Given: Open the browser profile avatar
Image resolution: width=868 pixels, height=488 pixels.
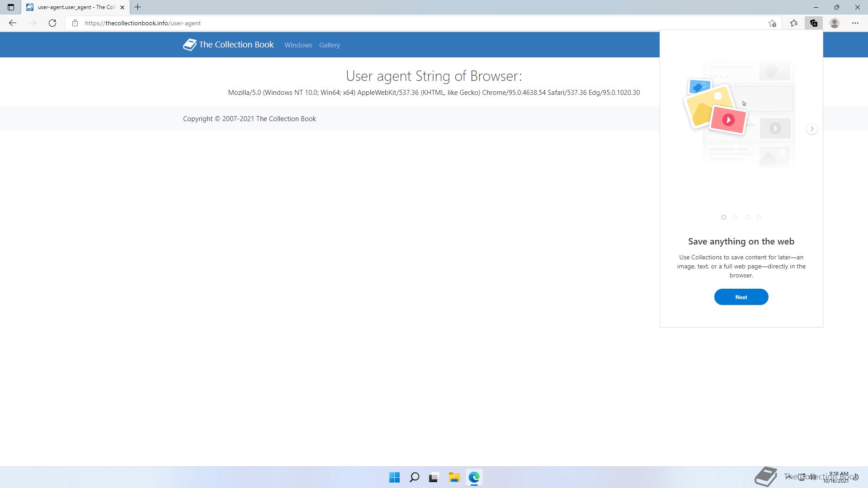Looking at the screenshot, I should pos(835,23).
